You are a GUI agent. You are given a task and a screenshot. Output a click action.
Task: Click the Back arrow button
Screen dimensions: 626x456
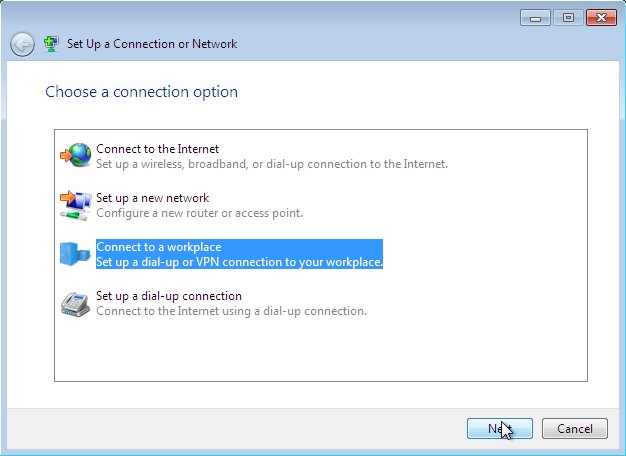[22, 44]
